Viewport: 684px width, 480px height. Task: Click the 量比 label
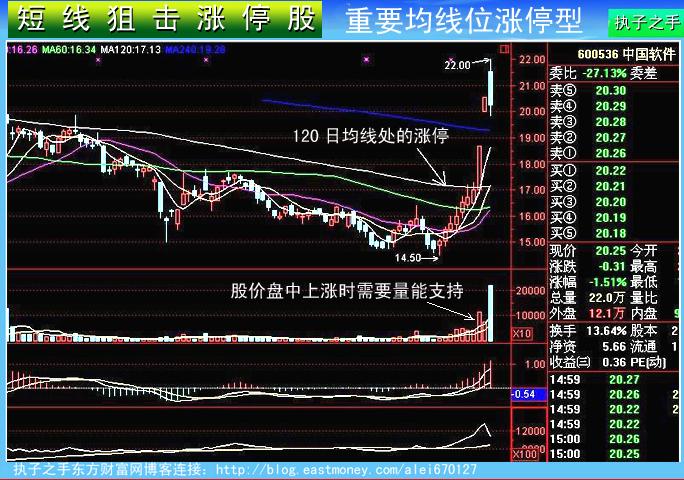coord(643,298)
